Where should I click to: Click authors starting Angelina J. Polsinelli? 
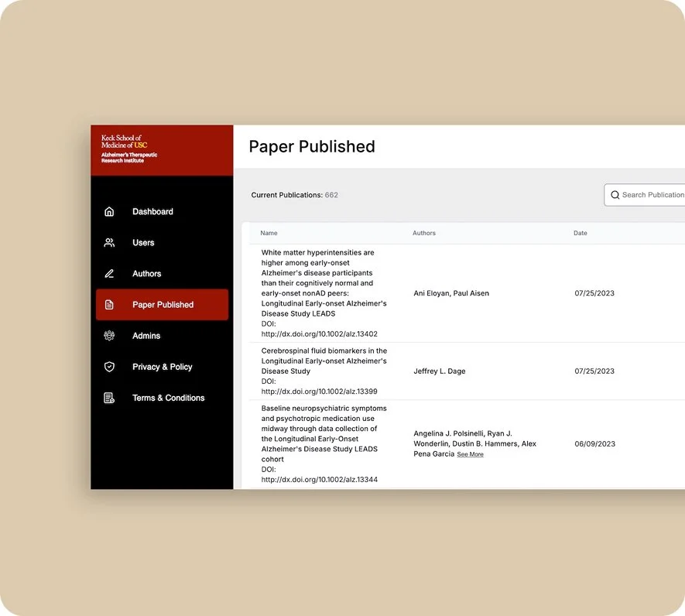tap(474, 443)
